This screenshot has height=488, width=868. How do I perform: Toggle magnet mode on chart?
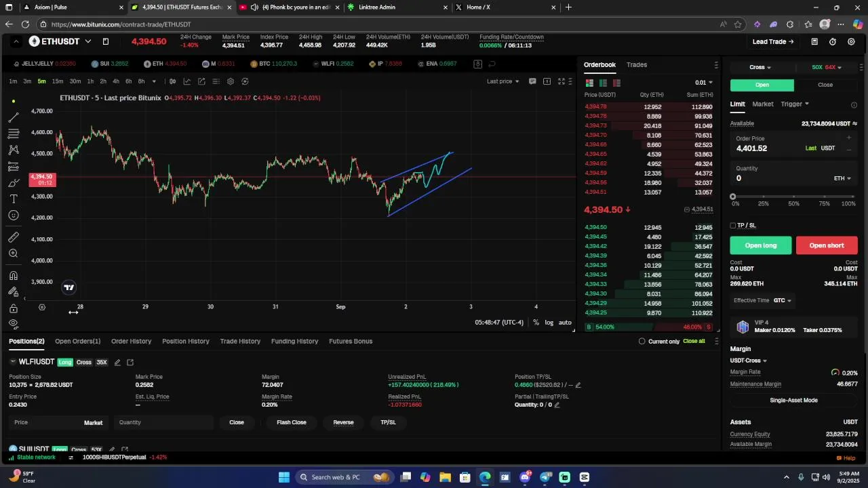(x=13, y=275)
